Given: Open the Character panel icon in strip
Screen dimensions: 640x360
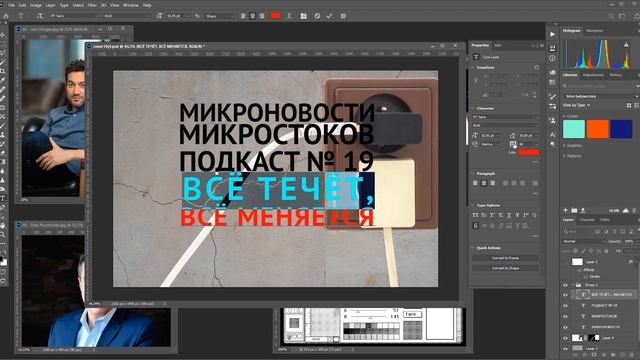Looking at the screenshot, I should click(553, 134).
